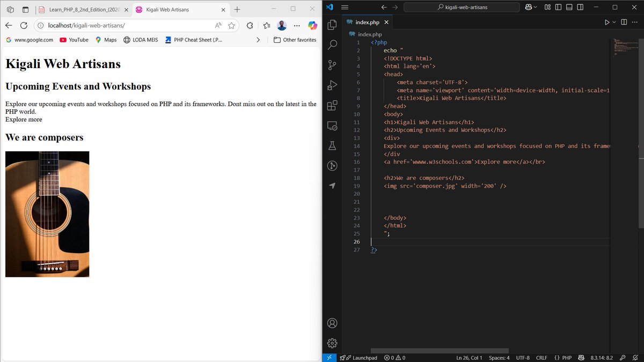Open the Manage settings gear in VS Code
Screen dimensions: 644x362
pyautogui.click(x=332, y=343)
